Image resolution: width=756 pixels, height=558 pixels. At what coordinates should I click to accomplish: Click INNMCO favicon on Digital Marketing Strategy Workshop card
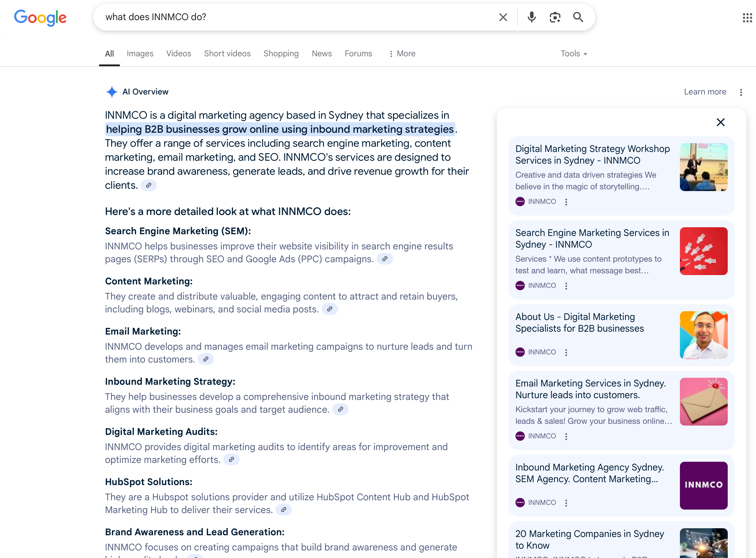click(x=520, y=202)
